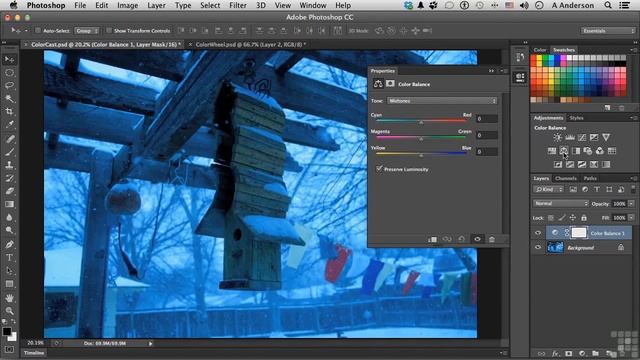Switch to the Styles tab
640x360 pixels.
coord(576,118)
